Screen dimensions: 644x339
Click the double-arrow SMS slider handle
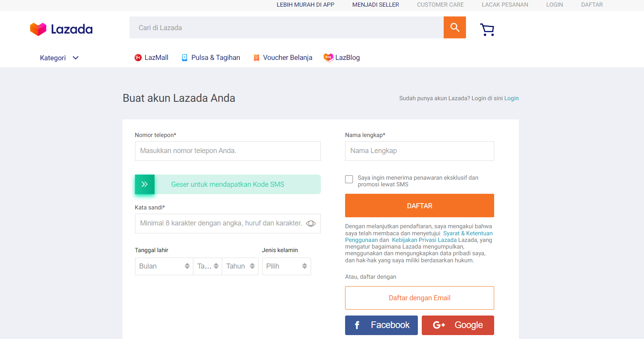click(x=145, y=184)
